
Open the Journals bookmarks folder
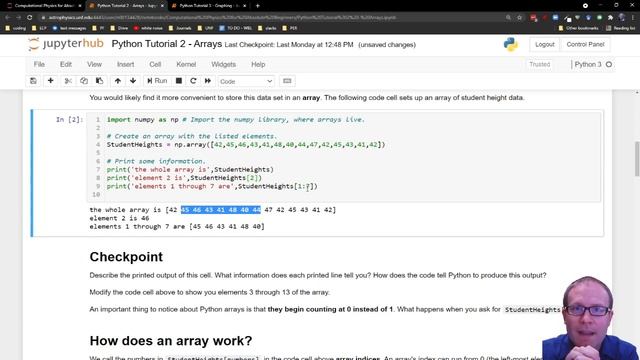pyautogui.click(x=180, y=28)
